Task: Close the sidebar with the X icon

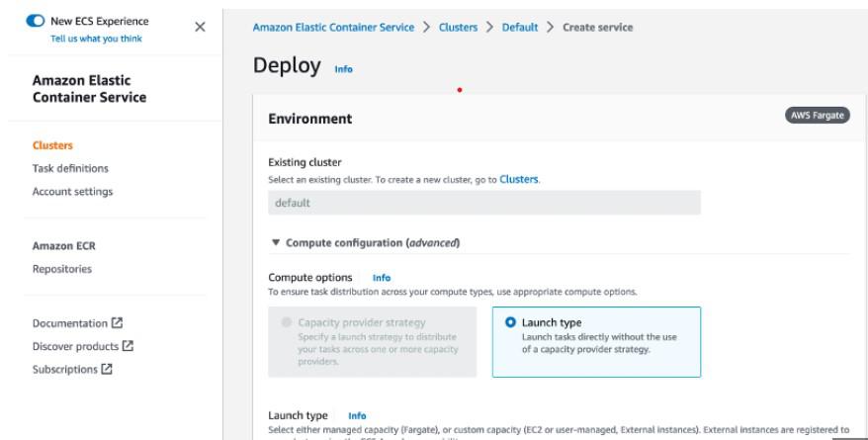Action: 201,27
